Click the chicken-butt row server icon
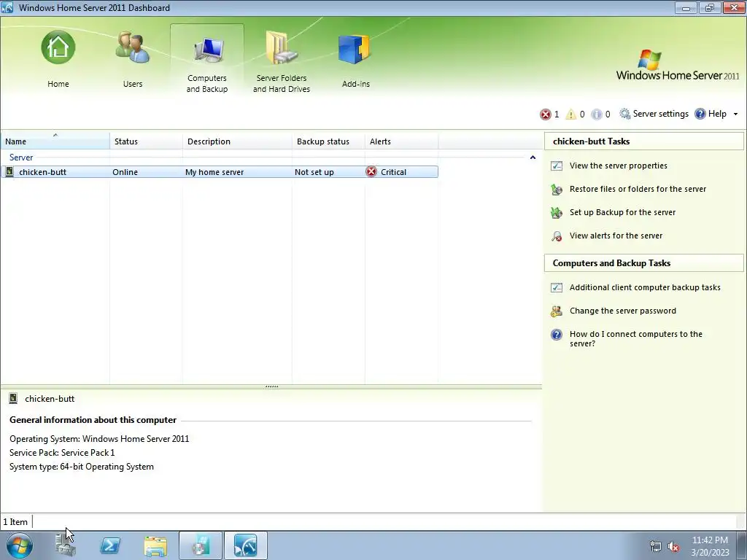This screenshot has width=747, height=560. pyautogui.click(x=9, y=172)
